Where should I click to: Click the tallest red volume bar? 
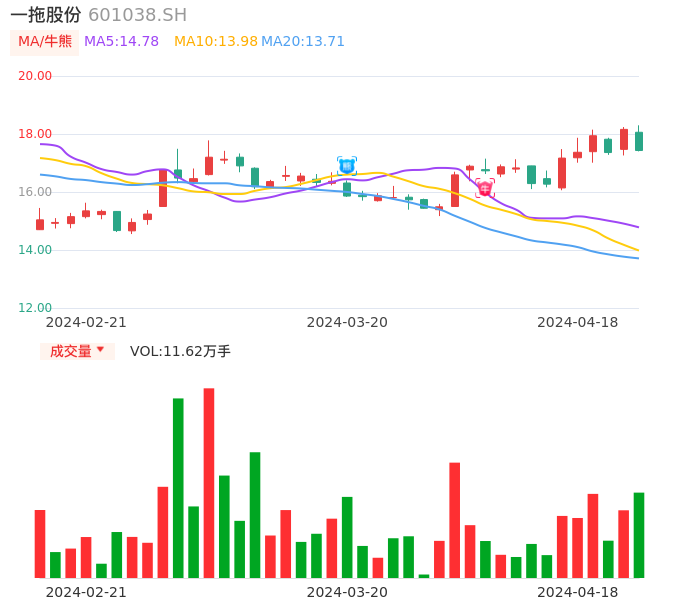[209, 483]
